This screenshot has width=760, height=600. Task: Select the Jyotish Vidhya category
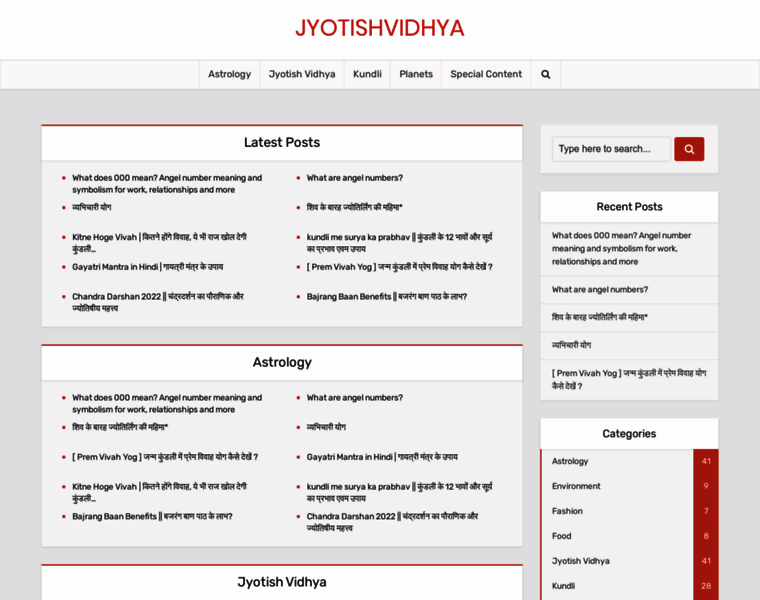coord(581,561)
